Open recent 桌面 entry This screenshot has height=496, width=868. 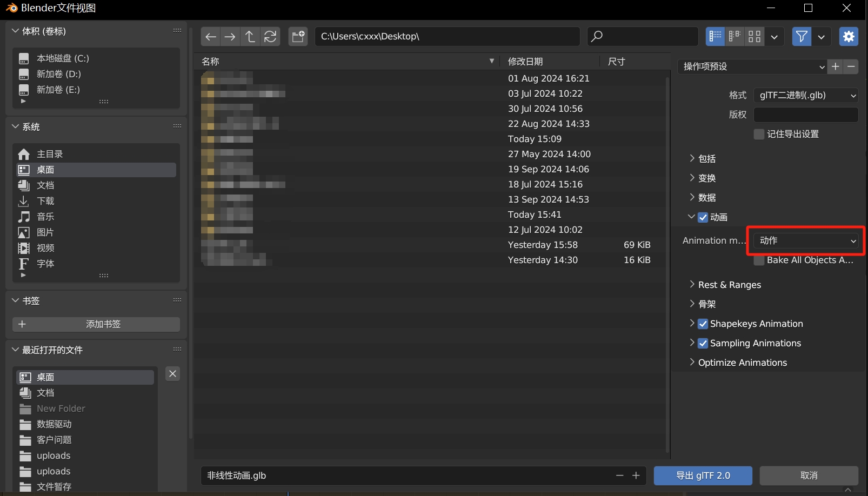click(85, 377)
